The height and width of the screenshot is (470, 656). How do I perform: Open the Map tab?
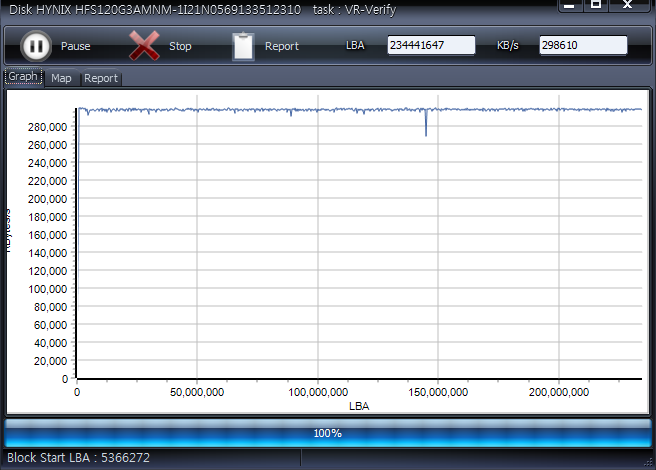61,78
